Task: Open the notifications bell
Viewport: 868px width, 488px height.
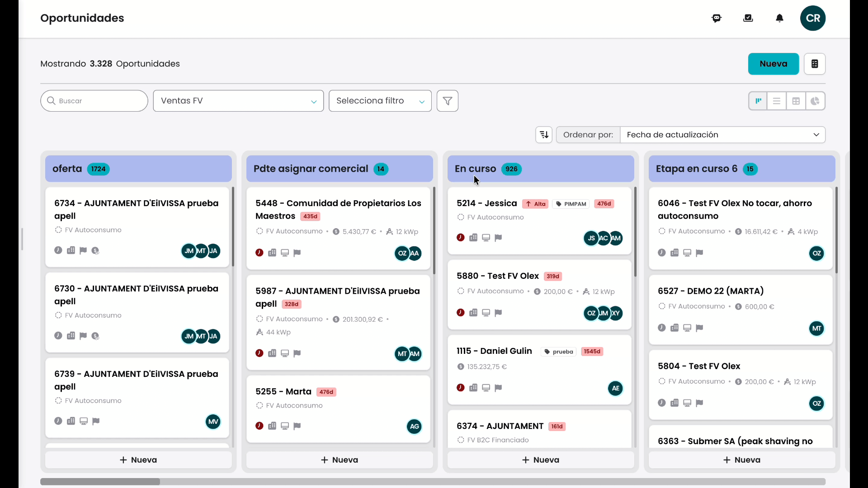Action: (x=779, y=18)
